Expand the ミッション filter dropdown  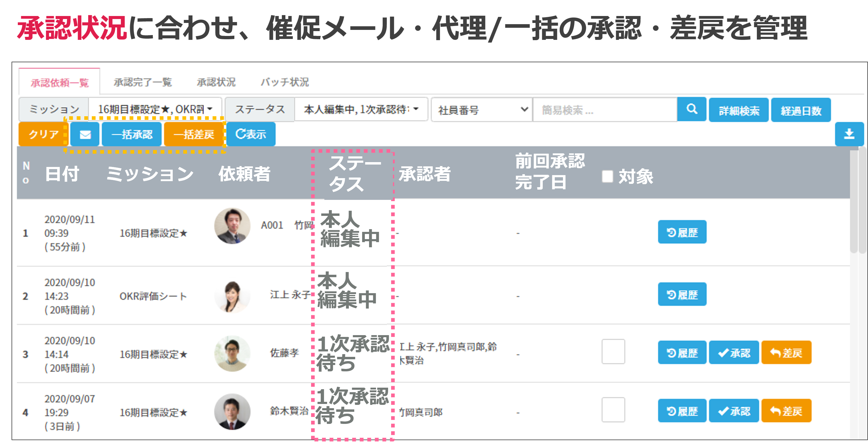pyautogui.click(x=155, y=109)
